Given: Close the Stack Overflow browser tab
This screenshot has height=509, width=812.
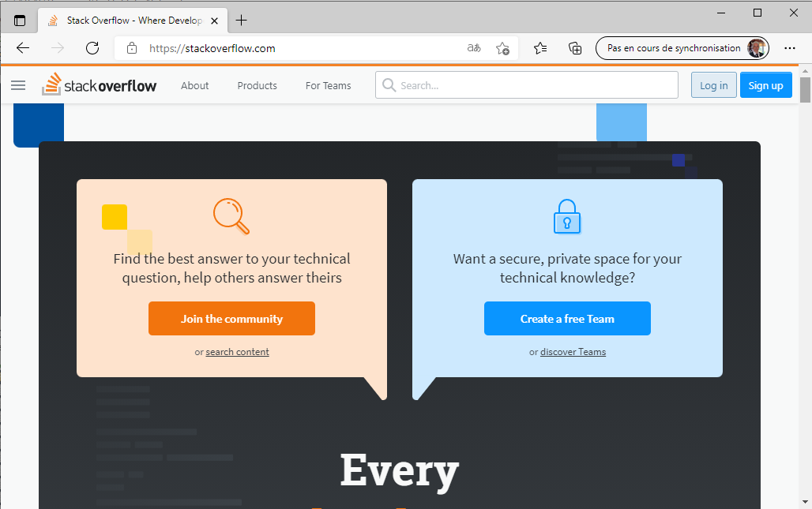Looking at the screenshot, I should click(214, 21).
